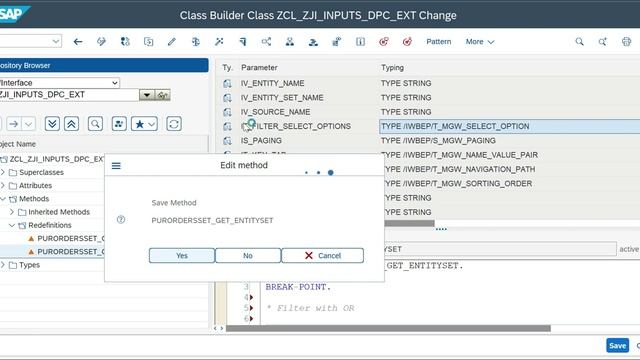Click the Activate wand icon

(x=219, y=42)
